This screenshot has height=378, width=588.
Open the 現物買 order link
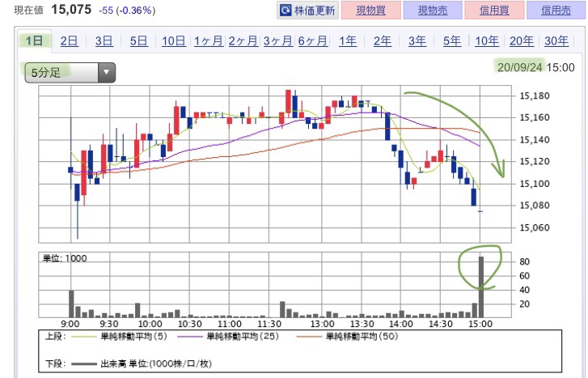coord(371,11)
